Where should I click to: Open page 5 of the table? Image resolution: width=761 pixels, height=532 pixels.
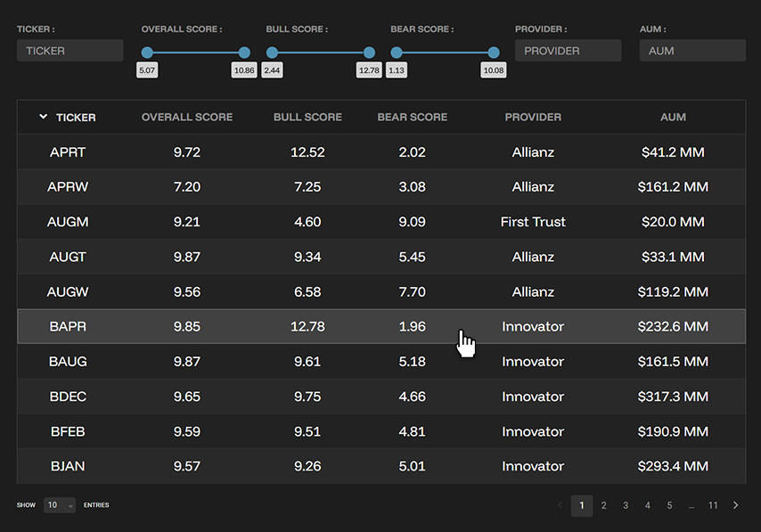669,505
